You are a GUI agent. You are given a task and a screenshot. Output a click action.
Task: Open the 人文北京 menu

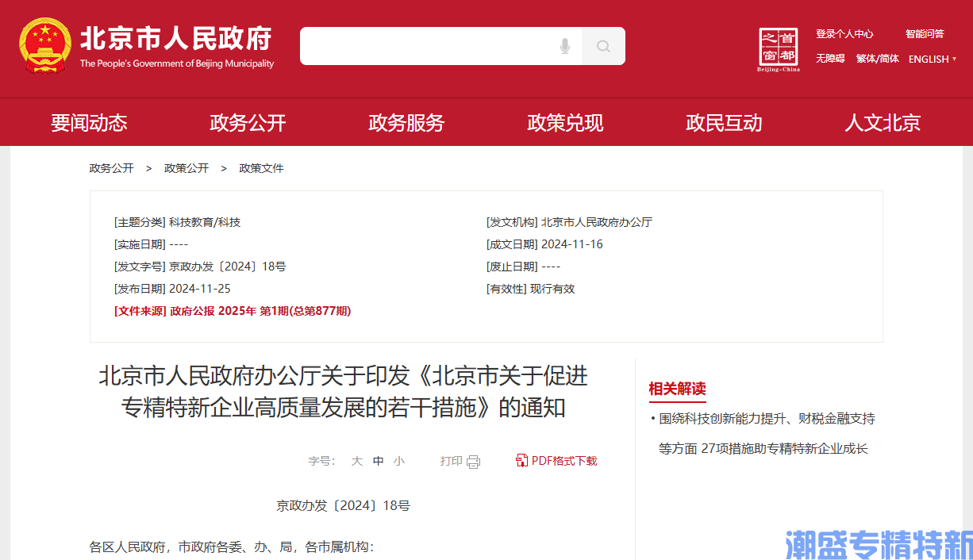[883, 123]
